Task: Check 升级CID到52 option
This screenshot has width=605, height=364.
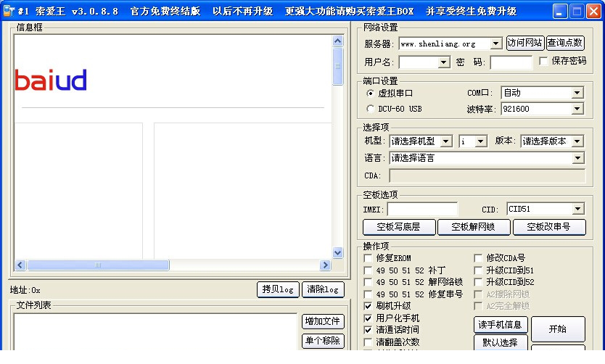Action: click(x=478, y=282)
